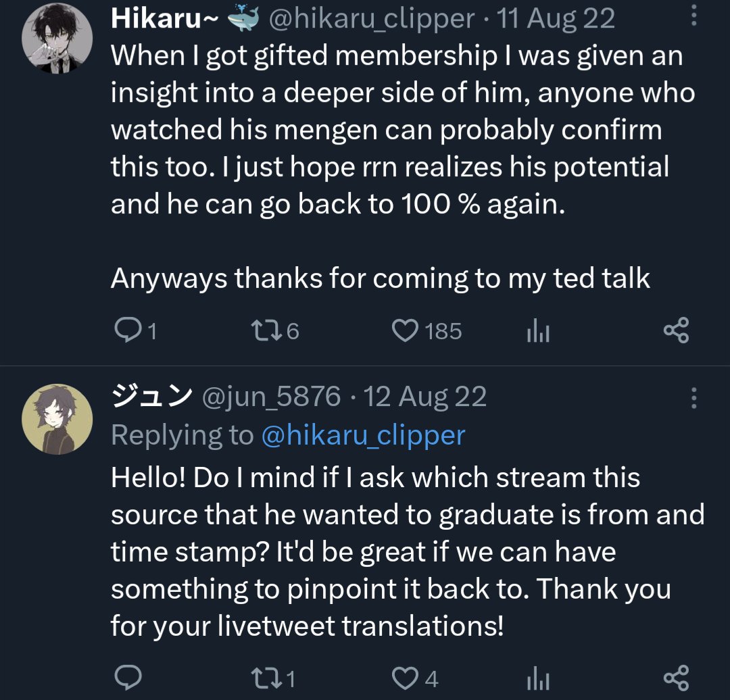Retweet ジュン's reply tweet
The width and height of the screenshot is (730, 700).
(264, 678)
